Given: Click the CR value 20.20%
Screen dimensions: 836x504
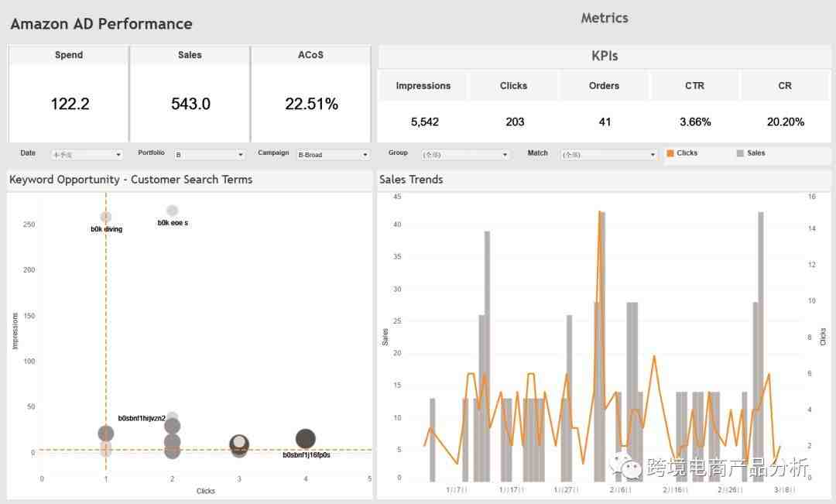Looking at the screenshot, I should click(785, 122).
